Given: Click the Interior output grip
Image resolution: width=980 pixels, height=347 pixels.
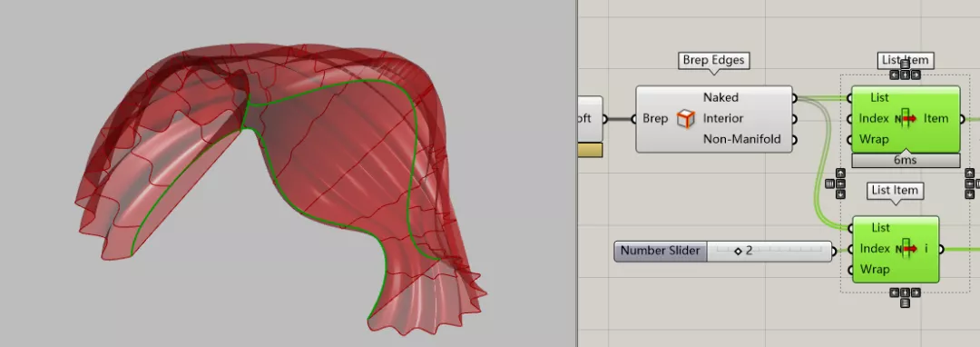Looking at the screenshot, I should point(794,118).
